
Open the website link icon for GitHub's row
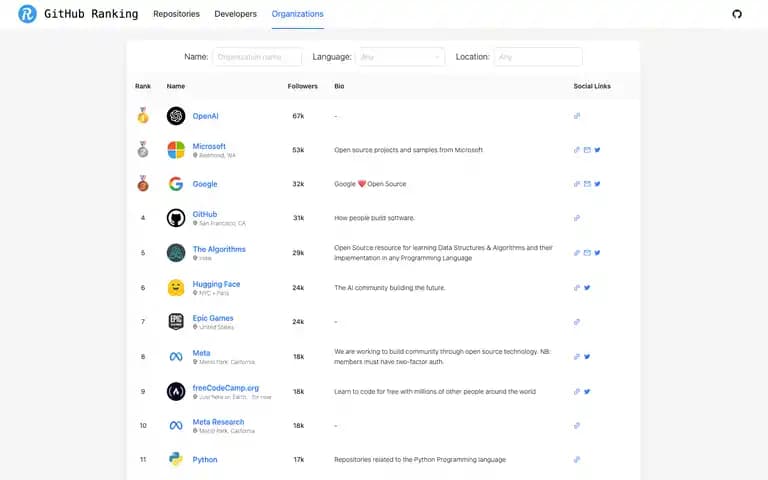[577, 218]
